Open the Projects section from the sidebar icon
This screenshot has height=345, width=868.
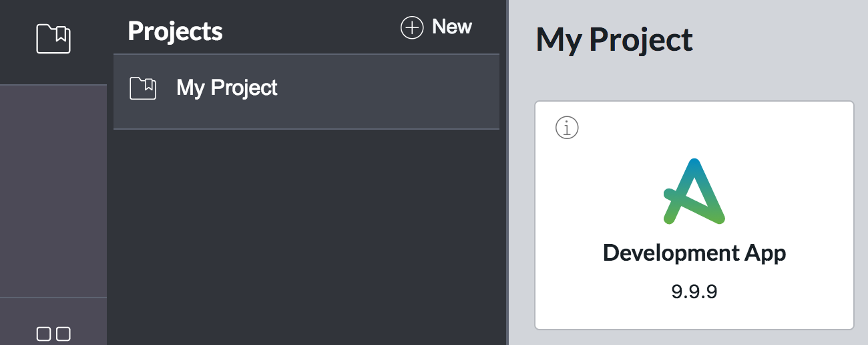click(x=53, y=39)
